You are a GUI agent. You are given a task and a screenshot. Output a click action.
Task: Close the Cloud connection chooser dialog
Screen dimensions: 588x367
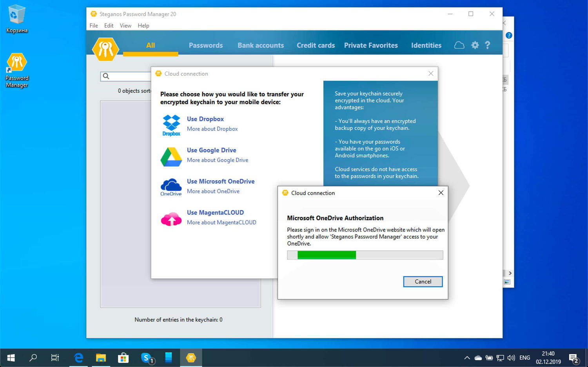point(431,74)
